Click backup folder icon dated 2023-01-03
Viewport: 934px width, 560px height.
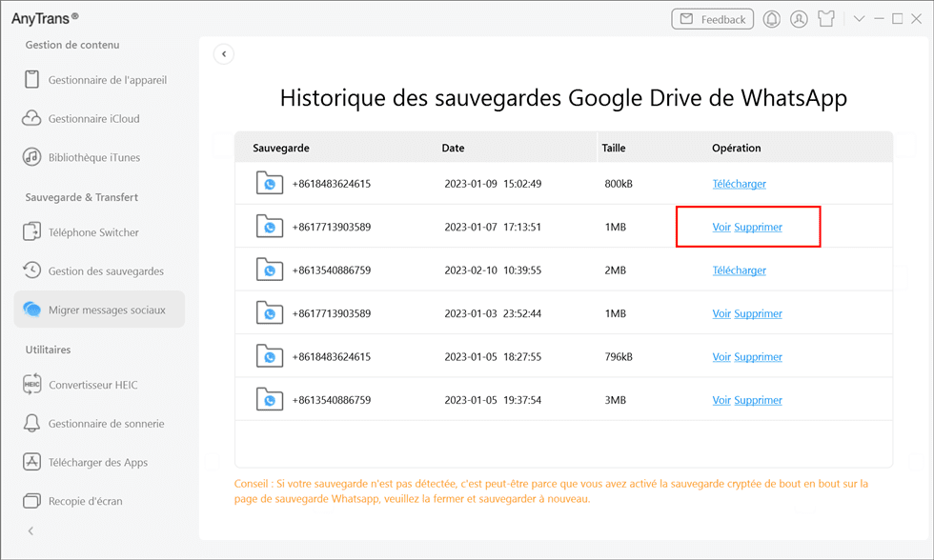(x=270, y=312)
